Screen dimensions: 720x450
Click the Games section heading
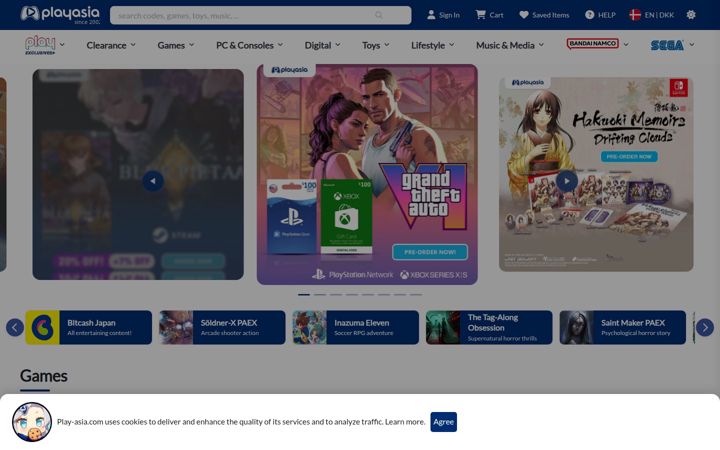click(x=44, y=376)
